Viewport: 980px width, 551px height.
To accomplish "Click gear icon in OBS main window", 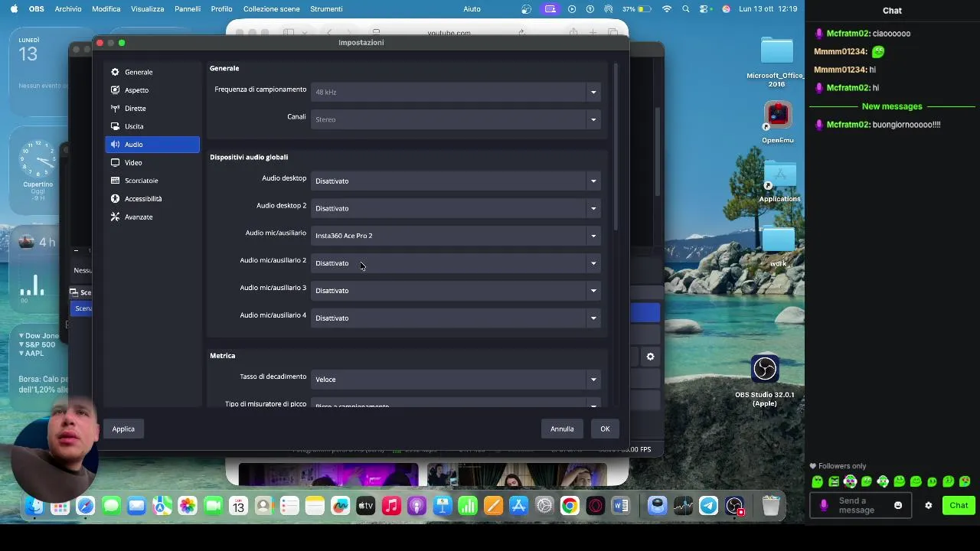I will click(x=650, y=357).
